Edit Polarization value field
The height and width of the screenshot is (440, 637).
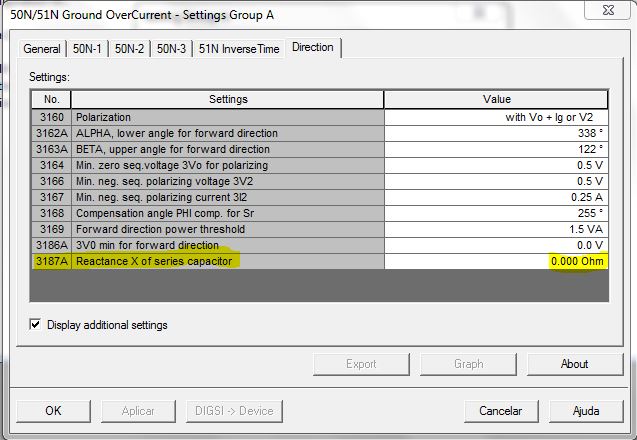[x=496, y=117]
